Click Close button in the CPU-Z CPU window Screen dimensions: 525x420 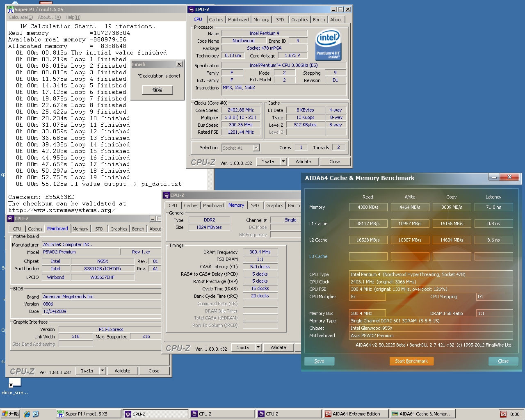pos(335,162)
